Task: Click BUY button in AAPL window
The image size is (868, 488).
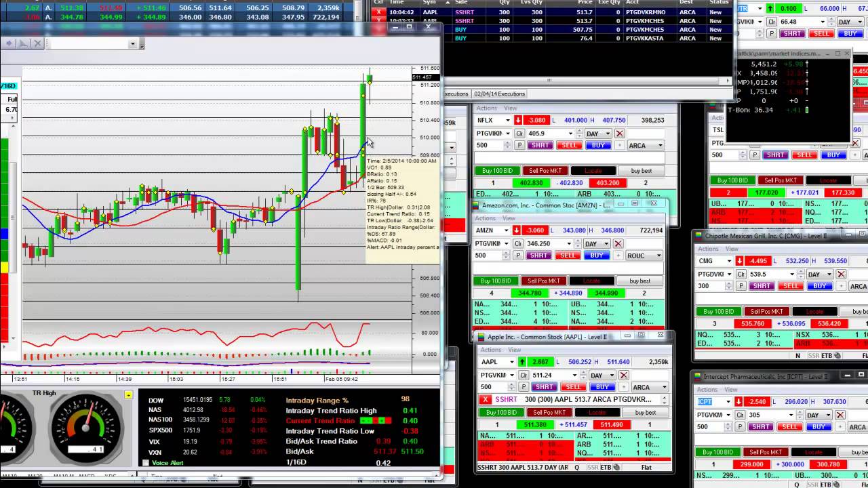Action: pyautogui.click(x=602, y=387)
